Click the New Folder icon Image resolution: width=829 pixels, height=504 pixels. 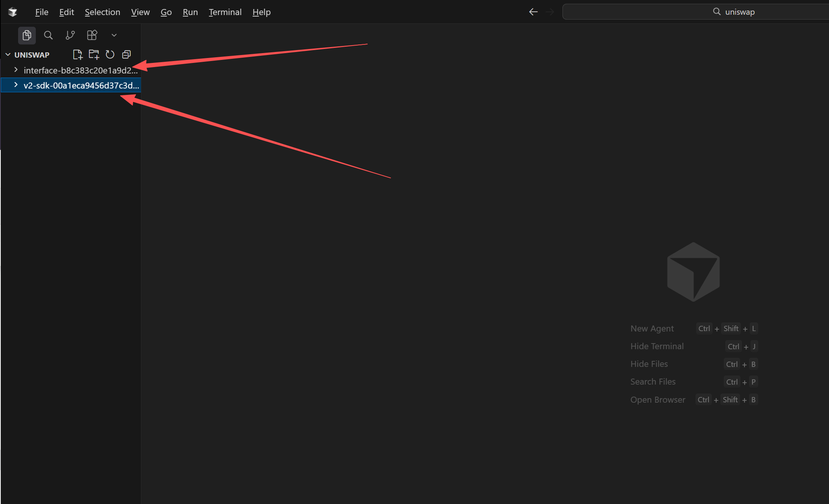94,55
